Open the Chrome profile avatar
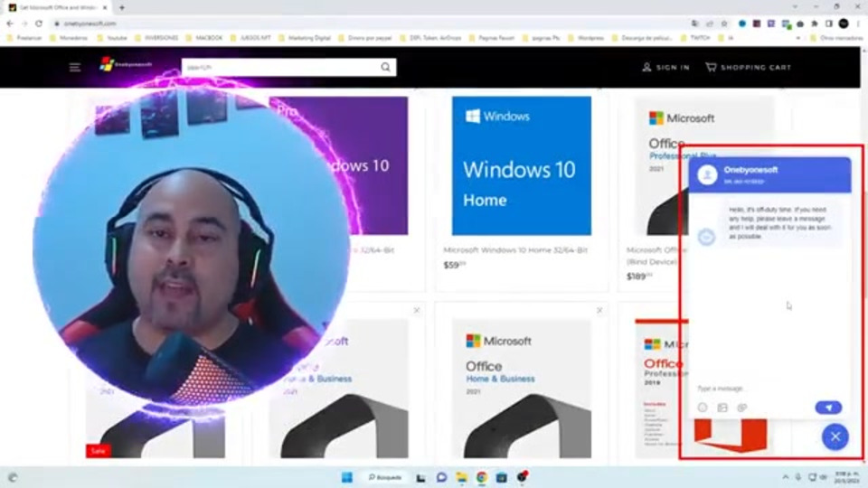This screenshot has width=868, height=488. coord(844,23)
